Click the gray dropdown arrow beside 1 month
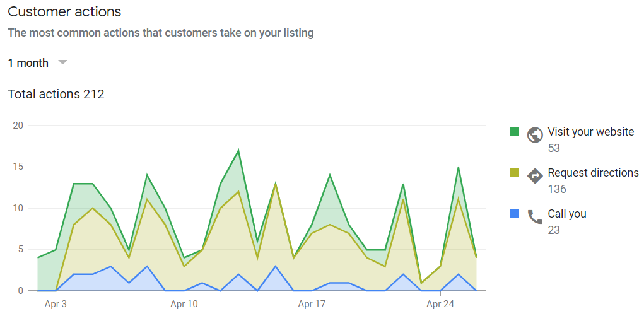644x316 pixels. [x=62, y=62]
